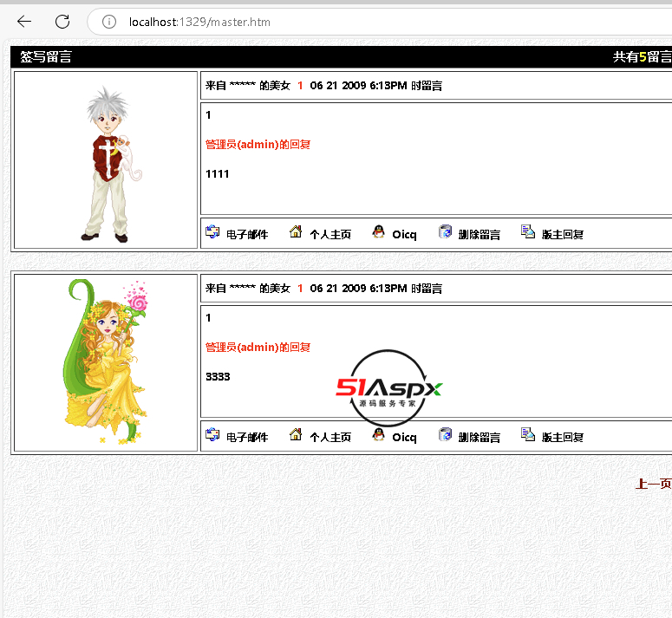Open 个人主页 link in the 3333 reply post
This screenshot has width=672, height=618.
click(330, 437)
